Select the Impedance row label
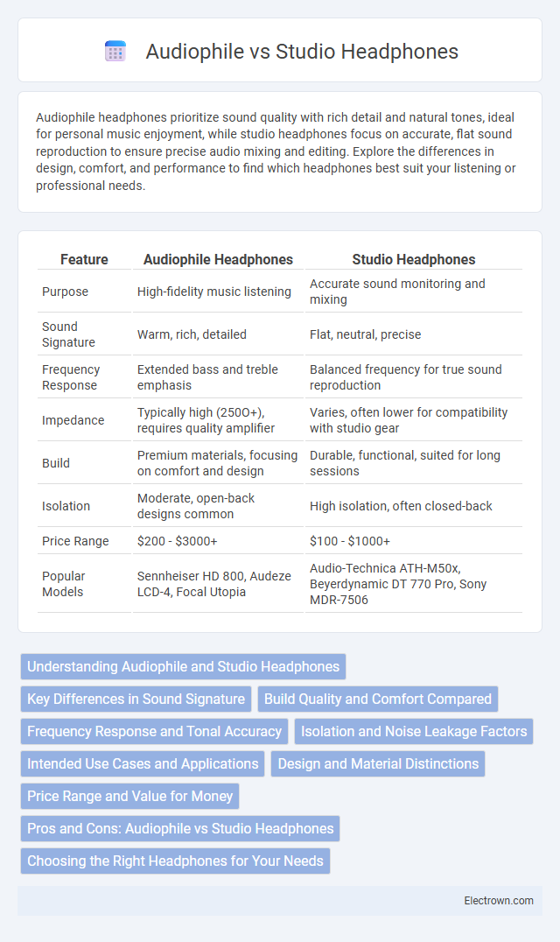Viewport: 560px width, 942px height. tap(65, 420)
